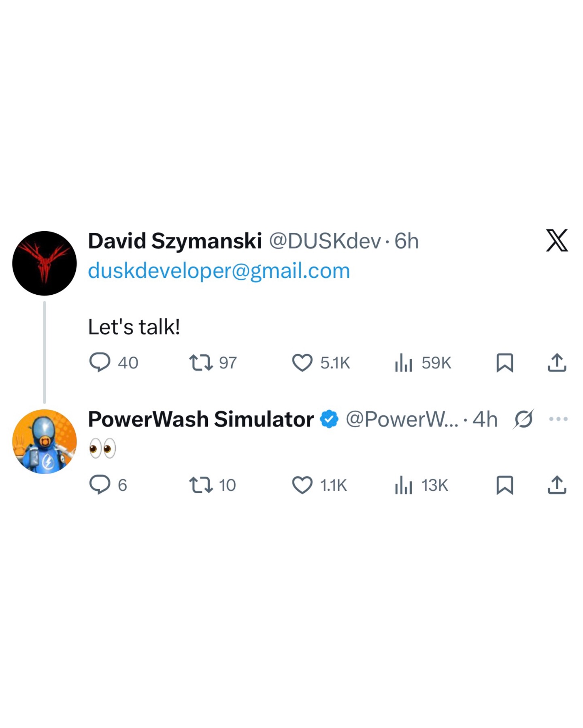Click the PowerWash Simulator display name
Viewport: 583px width, 728px height.
(x=201, y=419)
